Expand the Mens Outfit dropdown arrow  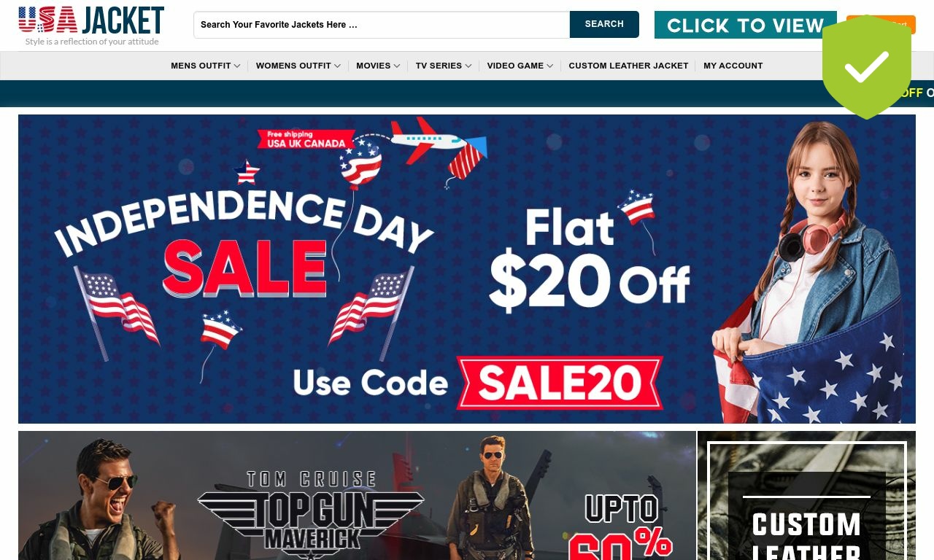tap(237, 66)
